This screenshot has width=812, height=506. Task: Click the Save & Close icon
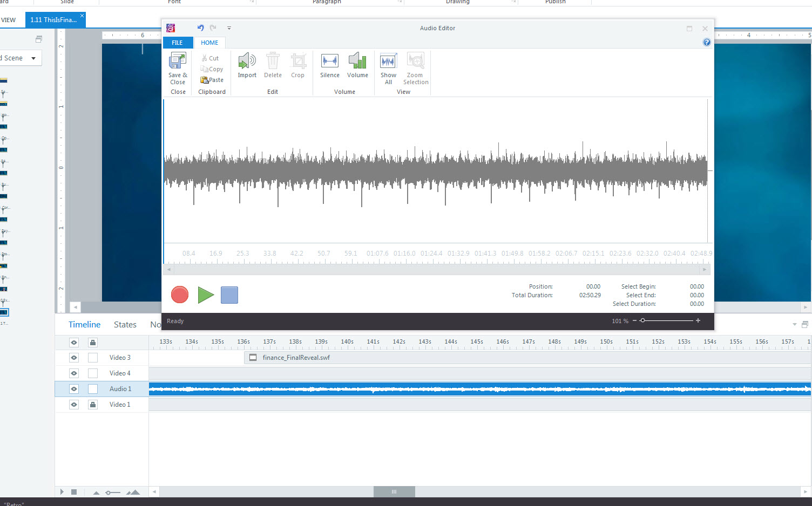(178, 63)
